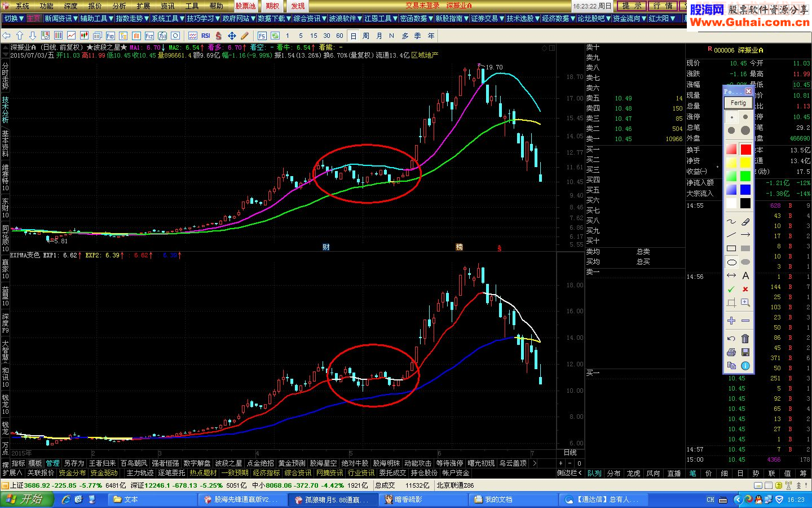Select the medium dot pen size
The width and height of the screenshot is (812, 508).
[731, 130]
